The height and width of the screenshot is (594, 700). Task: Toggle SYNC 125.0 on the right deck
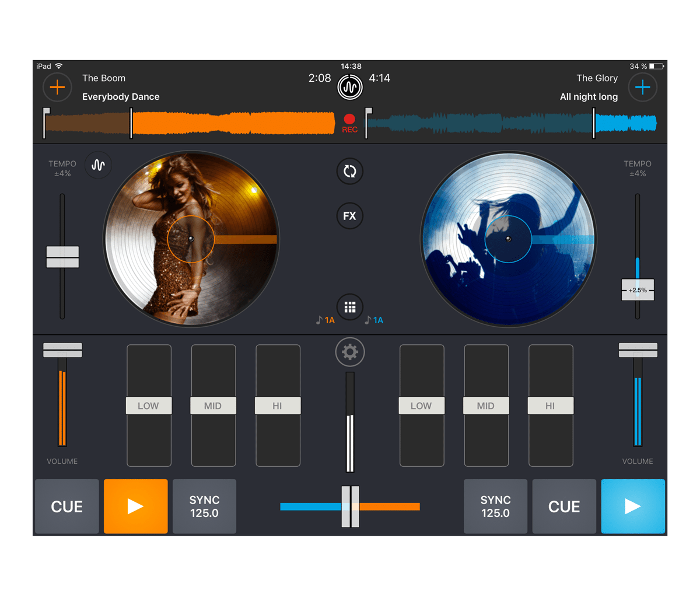click(x=495, y=506)
